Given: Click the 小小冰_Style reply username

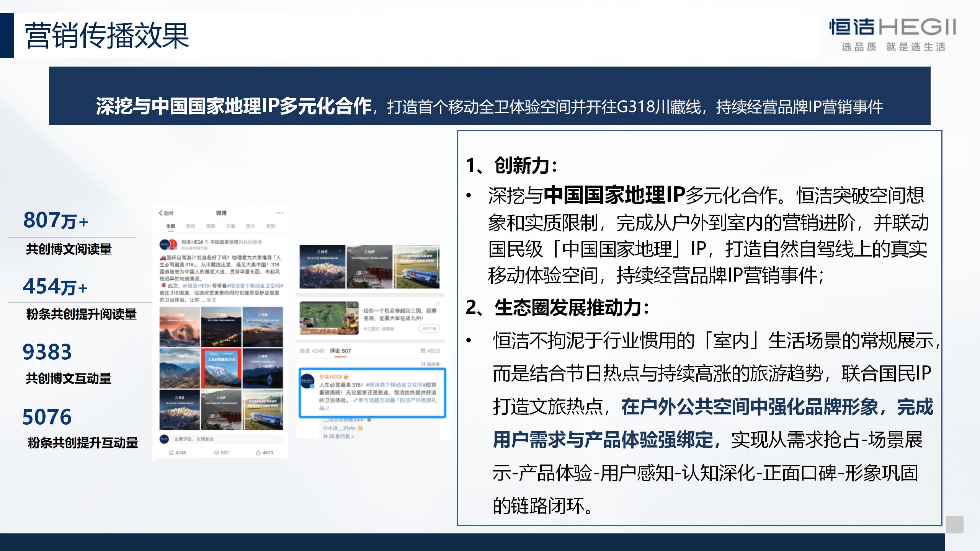Looking at the screenshot, I should point(339,428).
